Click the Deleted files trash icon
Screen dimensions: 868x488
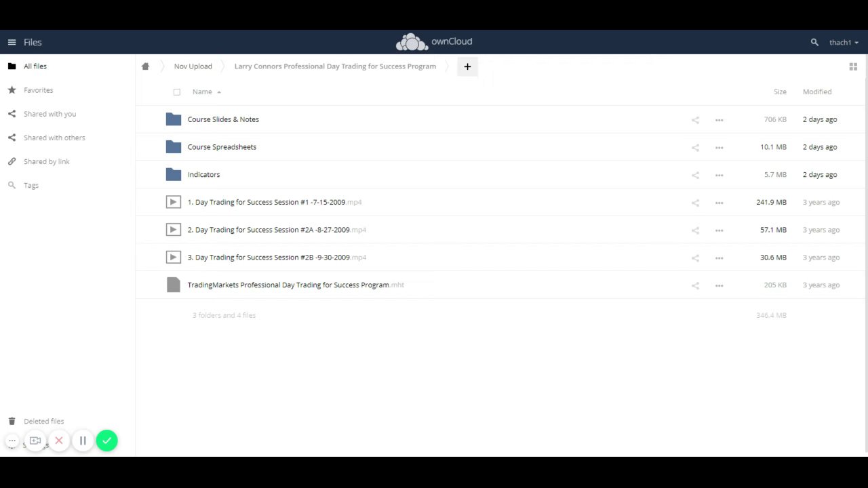(x=12, y=421)
